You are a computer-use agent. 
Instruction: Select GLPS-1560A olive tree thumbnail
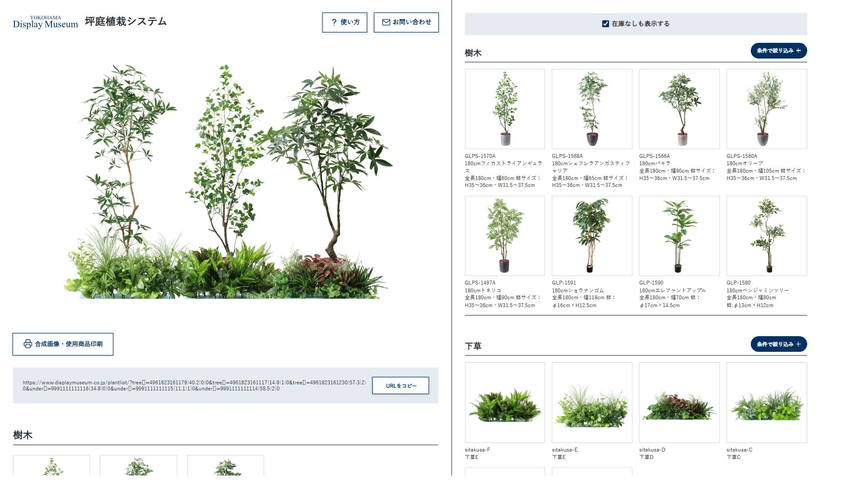pos(766,109)
